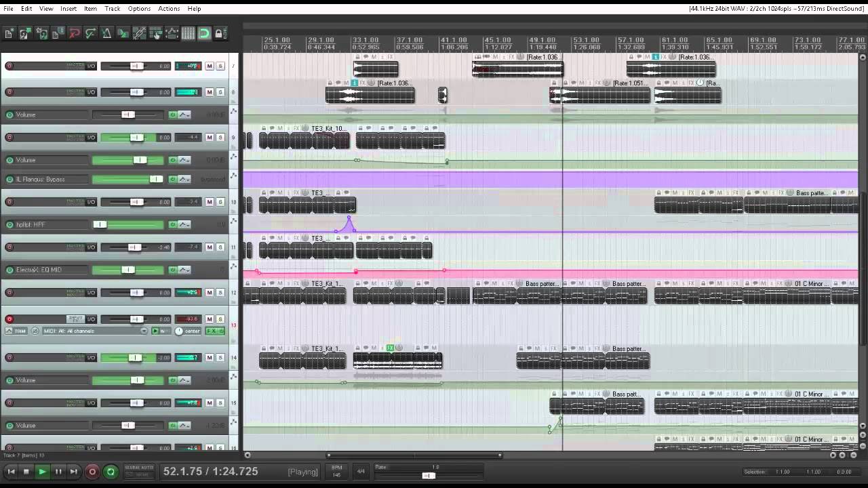Toggle grid lines toolbar icon
This screenshot has width=868, height=488.
(x=188, y=33)
